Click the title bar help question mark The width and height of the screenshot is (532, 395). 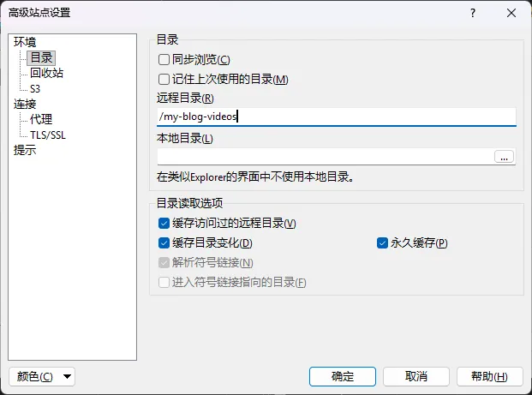pos(472,12)
